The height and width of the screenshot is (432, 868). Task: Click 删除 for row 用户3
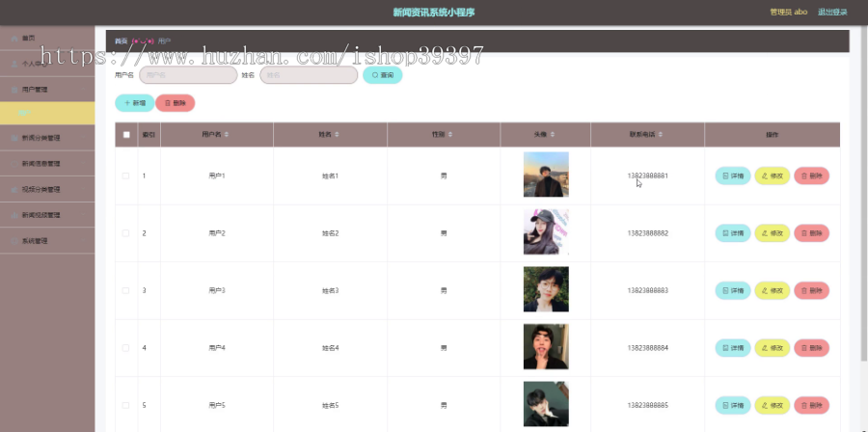coord(811,290)
